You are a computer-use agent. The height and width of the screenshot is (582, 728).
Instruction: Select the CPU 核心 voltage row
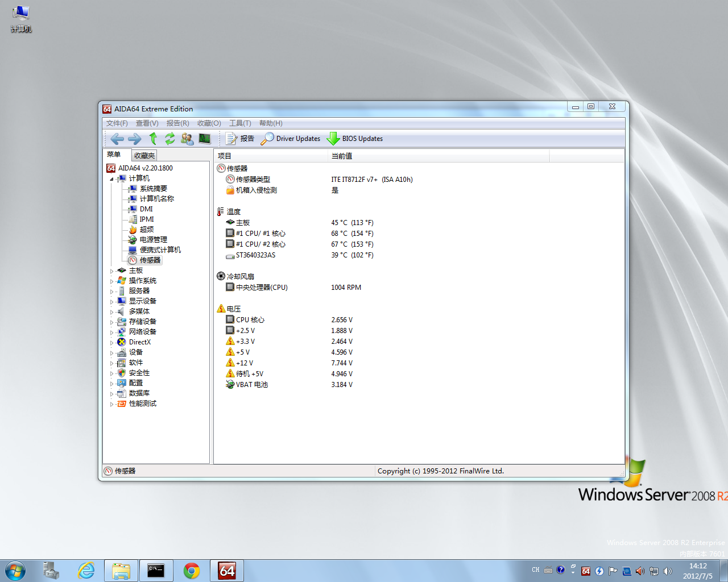[x=419, y=320]
